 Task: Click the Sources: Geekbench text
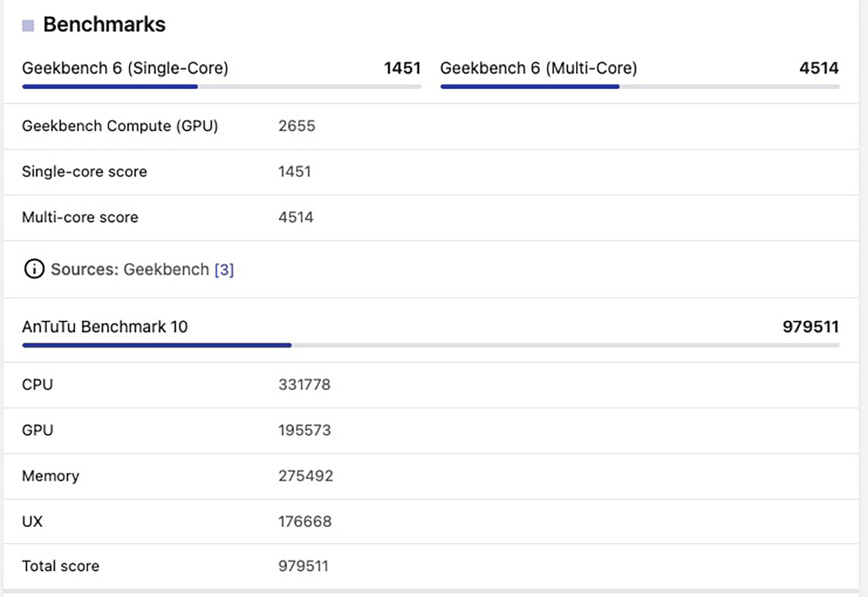[x=130, y=270]
